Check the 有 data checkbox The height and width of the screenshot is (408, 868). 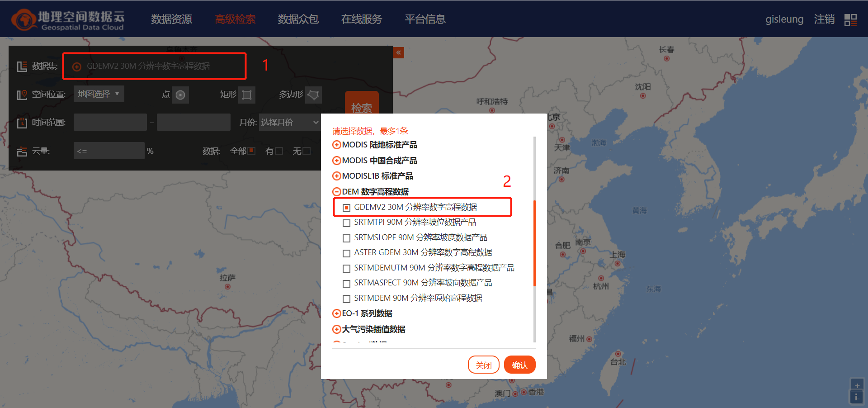click(x=279, y=151)
